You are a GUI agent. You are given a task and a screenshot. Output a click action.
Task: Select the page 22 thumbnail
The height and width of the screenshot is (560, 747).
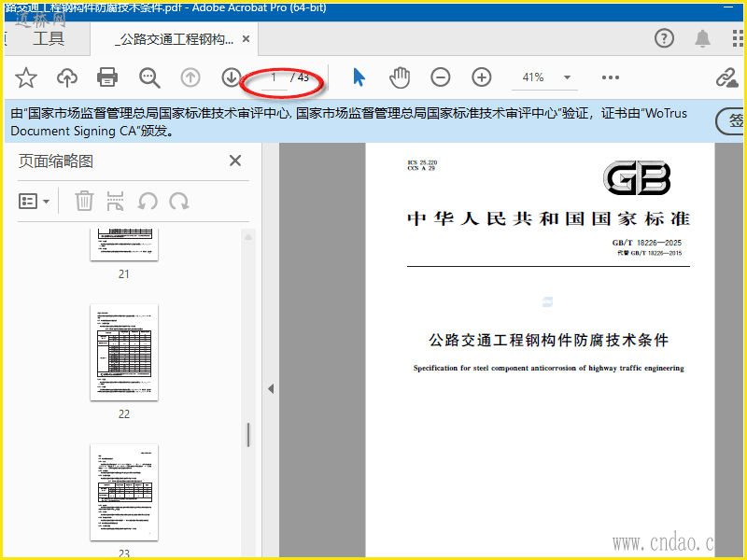124,353
